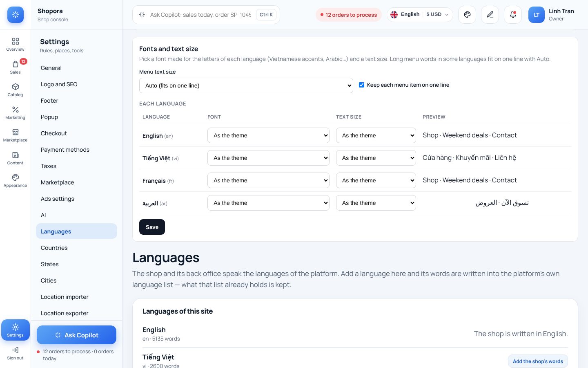
Task: Open the Français text size dropdown
Action: coord(376,180)
